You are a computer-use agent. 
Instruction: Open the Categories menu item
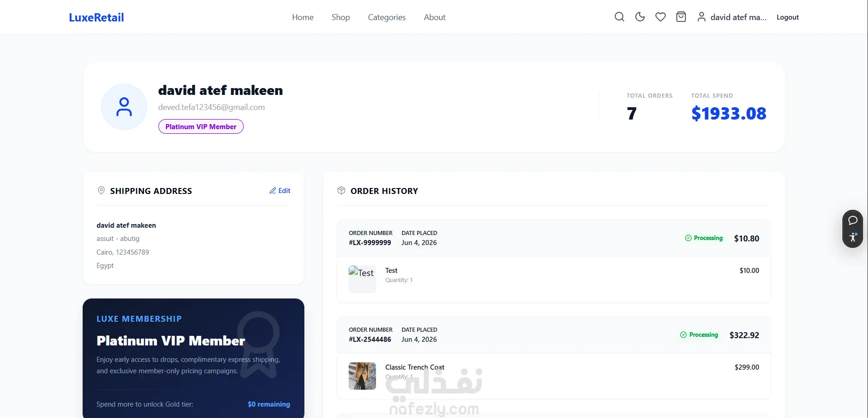[387, 17]
